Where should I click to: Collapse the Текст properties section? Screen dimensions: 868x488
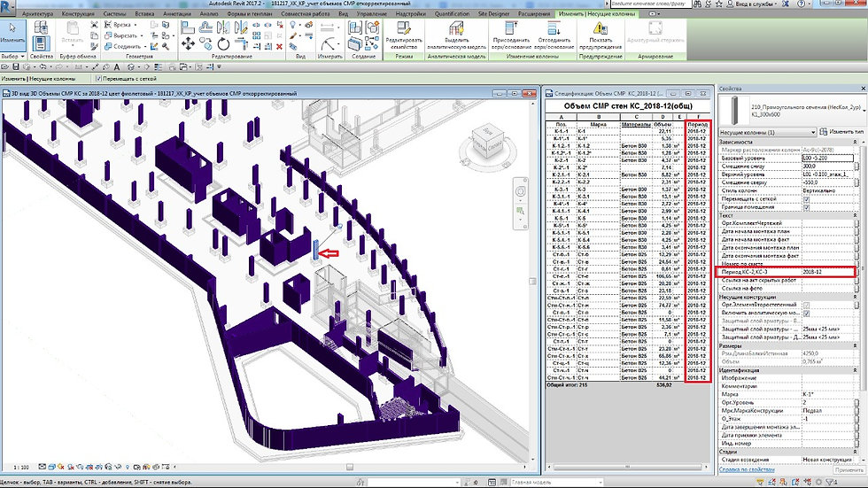(x=854, y=215)
